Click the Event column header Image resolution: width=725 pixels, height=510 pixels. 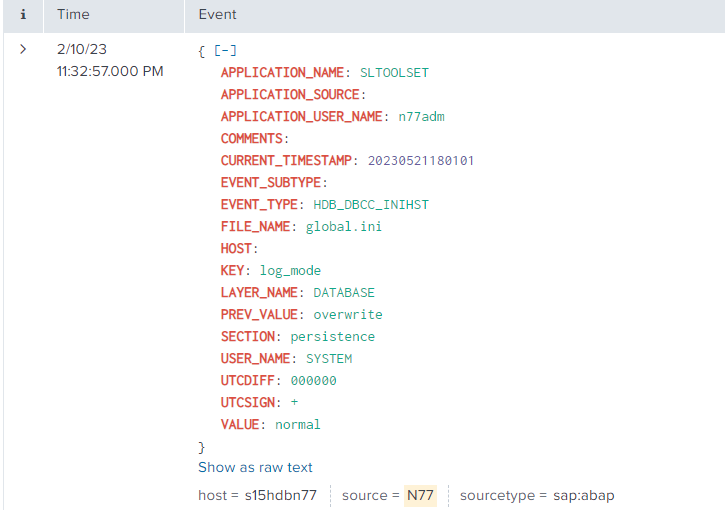(x=217, y=15)
